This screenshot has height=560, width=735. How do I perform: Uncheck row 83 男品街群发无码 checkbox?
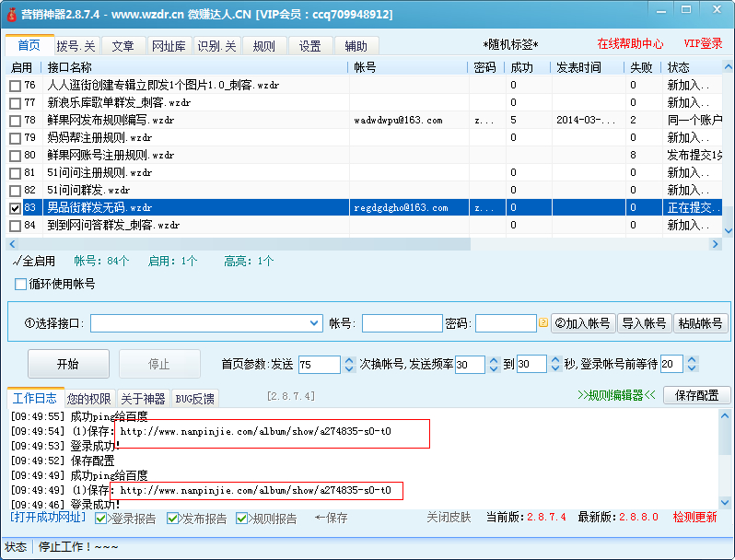(x=15, y=208)
